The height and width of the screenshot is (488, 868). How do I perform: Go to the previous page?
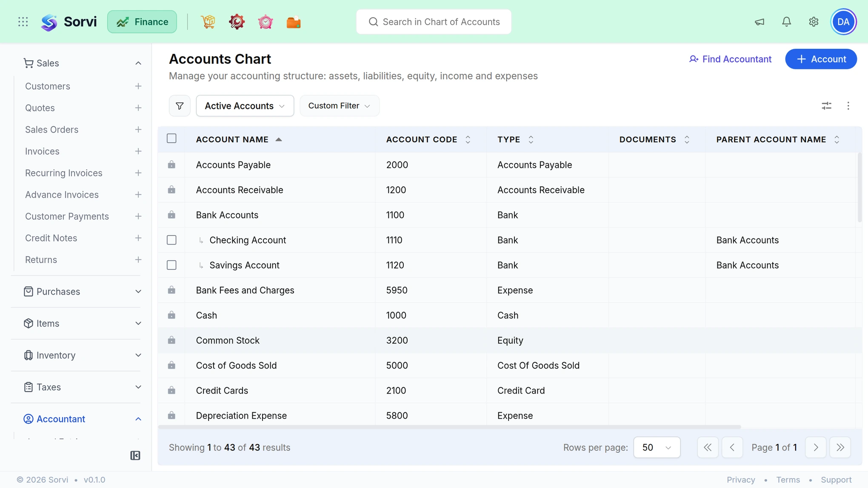[732, 447]
